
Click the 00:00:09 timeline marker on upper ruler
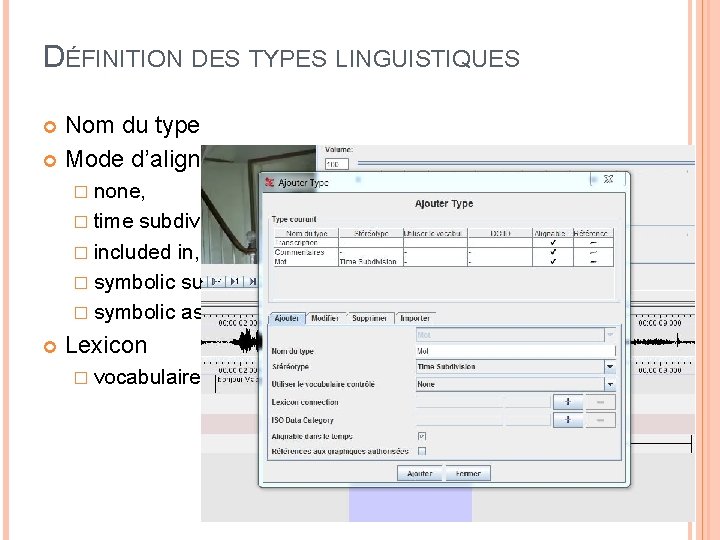pyautogui.click(x=660, y=323)
